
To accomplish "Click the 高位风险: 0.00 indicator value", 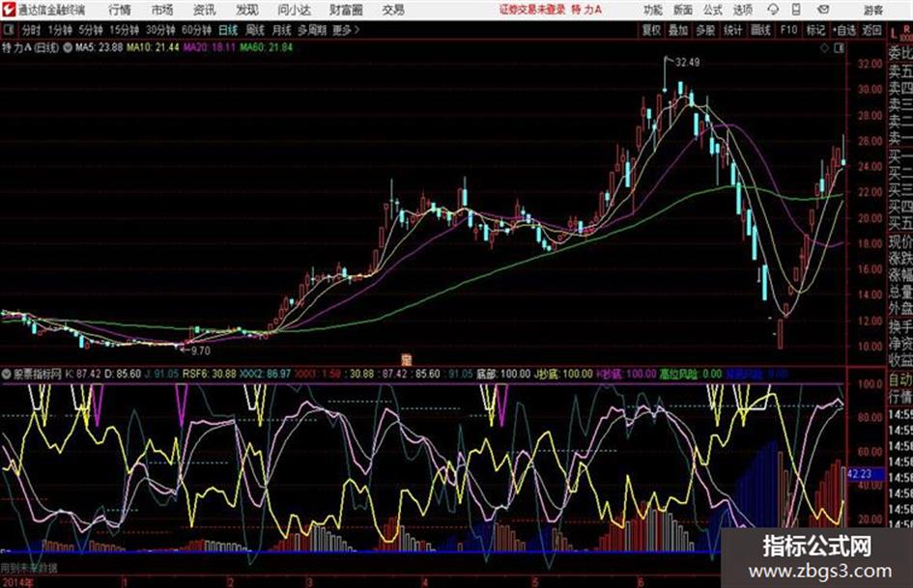I will [x=690, y=374].
